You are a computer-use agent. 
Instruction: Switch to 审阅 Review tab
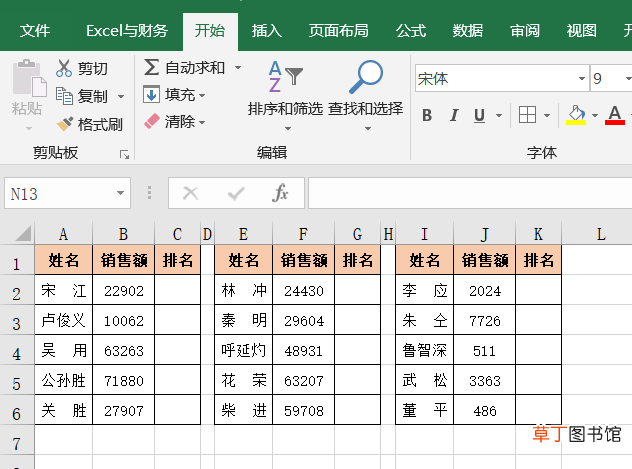pos(525,31)
